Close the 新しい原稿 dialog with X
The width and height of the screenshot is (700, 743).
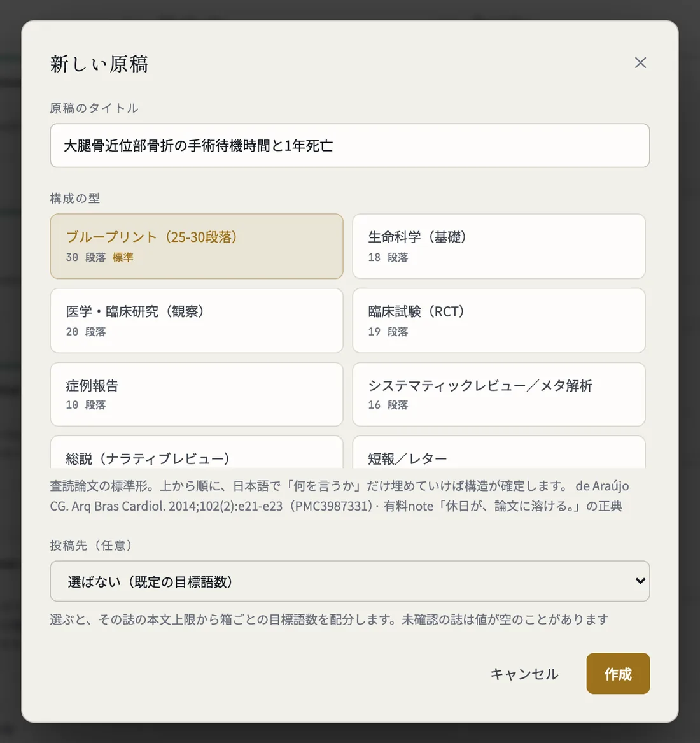pos(640,62)
